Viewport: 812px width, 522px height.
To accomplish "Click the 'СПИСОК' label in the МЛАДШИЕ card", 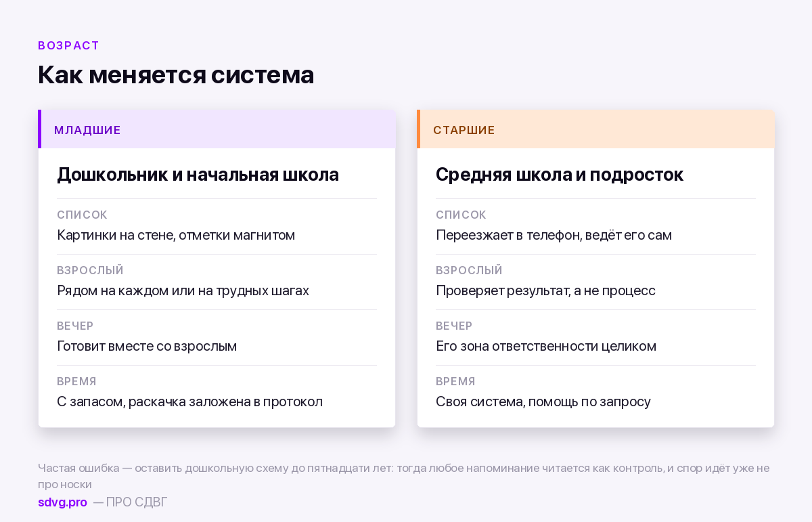I will click(x=82, y=215).
